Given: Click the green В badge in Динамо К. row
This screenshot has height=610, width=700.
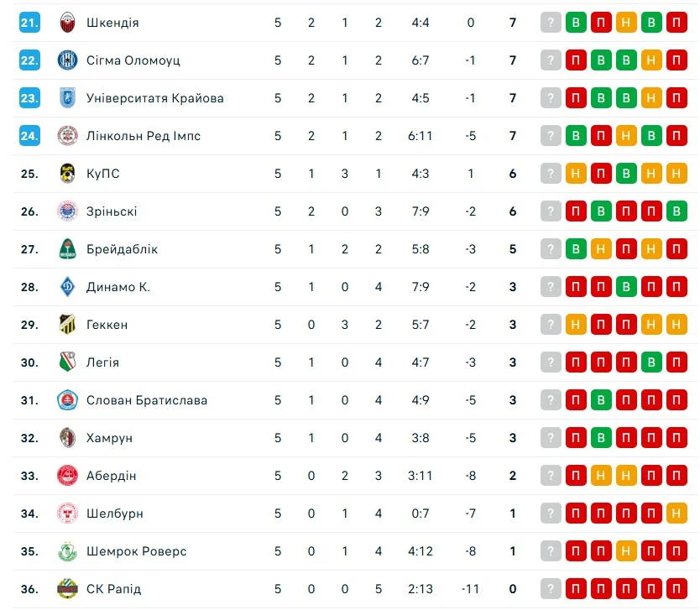Looking at the screenshot, I should coord(626,287).
